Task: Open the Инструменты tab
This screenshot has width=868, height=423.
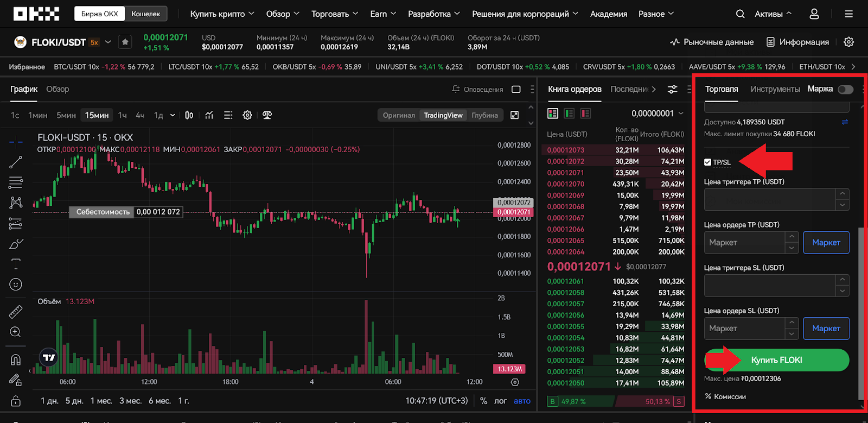Action: [x=775, y=89]
